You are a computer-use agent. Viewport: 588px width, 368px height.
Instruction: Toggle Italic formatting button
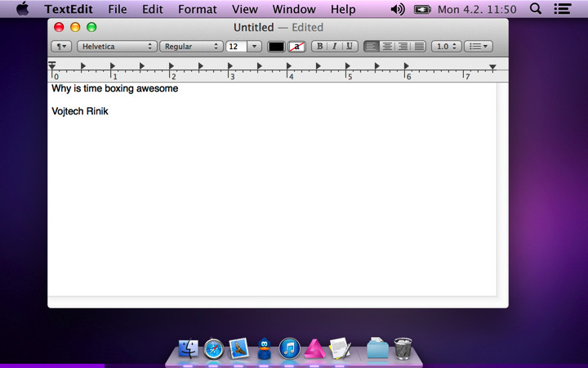pos(335,46)
